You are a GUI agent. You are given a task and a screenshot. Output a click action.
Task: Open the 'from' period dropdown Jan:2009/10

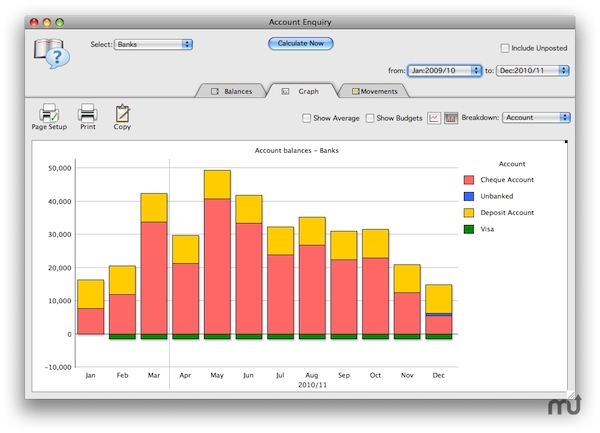pos(446,70)
